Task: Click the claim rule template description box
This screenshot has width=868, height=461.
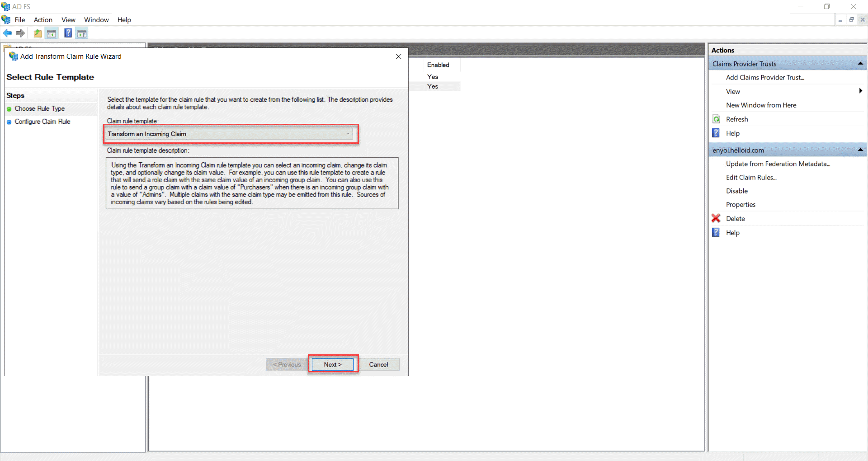Action: click(x=252, y=183)
